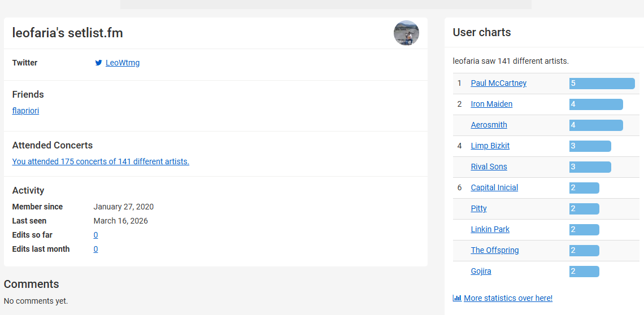Image resolution: width=644 pixels, height=315 pixels.
Task: Open Aerosmith artist link
Action: (489, 125)
